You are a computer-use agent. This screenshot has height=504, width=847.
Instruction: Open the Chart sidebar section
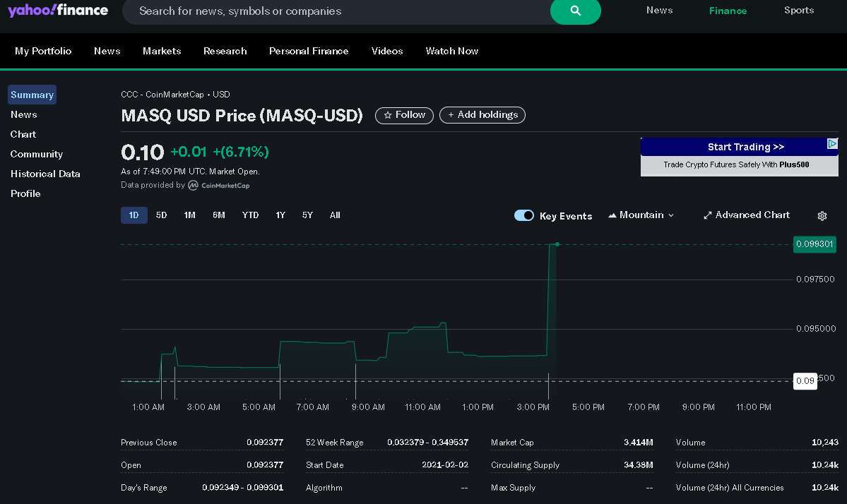click(x=23, y=134)
